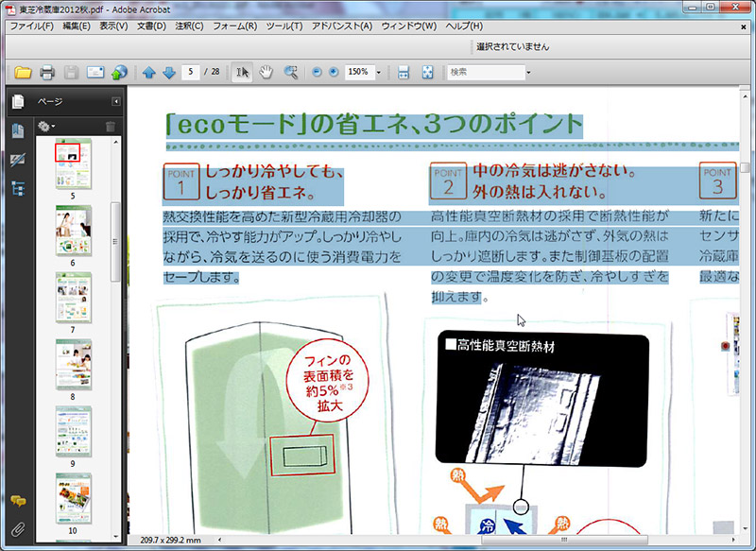The image size is (756, 551).
Task: Email the PDF using the envelope icon
Action: tap(94, 72)
